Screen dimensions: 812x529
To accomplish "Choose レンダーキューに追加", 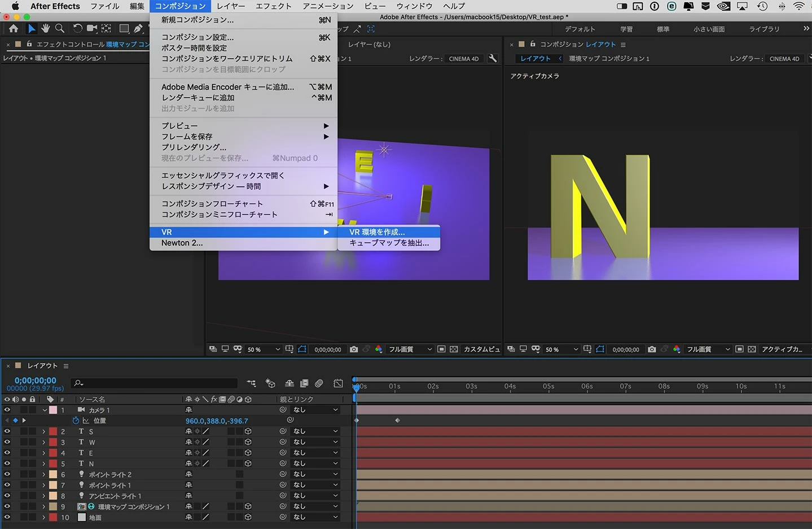I will (243, 98).
